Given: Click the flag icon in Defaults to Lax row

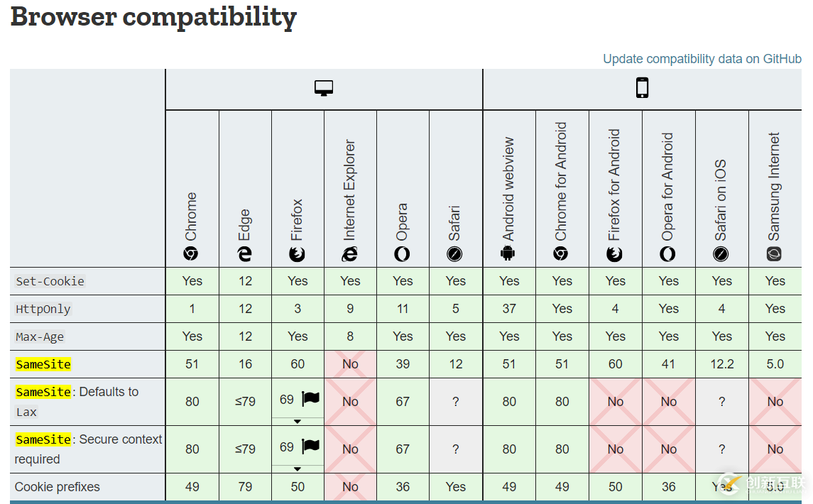Looking at the screenshot, I should pyautogui.click(x=310, y=399).
